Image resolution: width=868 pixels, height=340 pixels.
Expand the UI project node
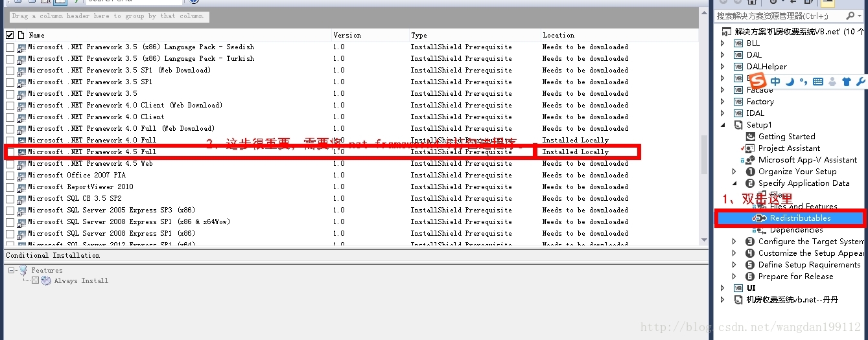tap(723, 288)
